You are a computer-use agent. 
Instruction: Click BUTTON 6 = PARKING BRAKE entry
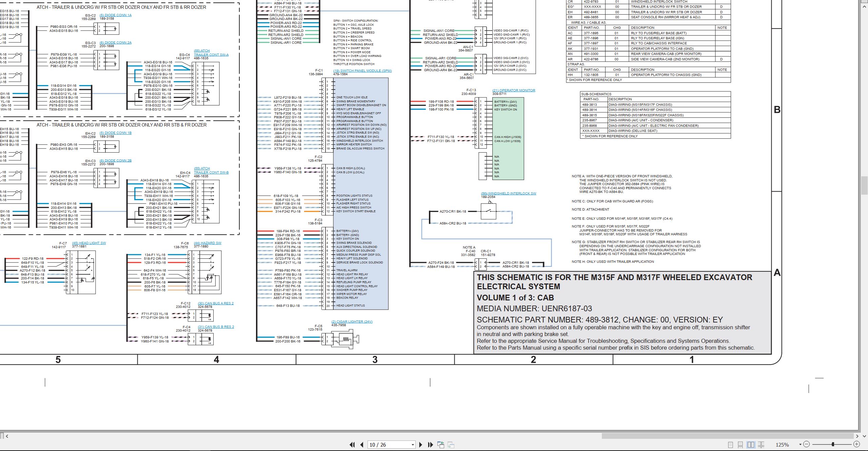click(353, 44)
